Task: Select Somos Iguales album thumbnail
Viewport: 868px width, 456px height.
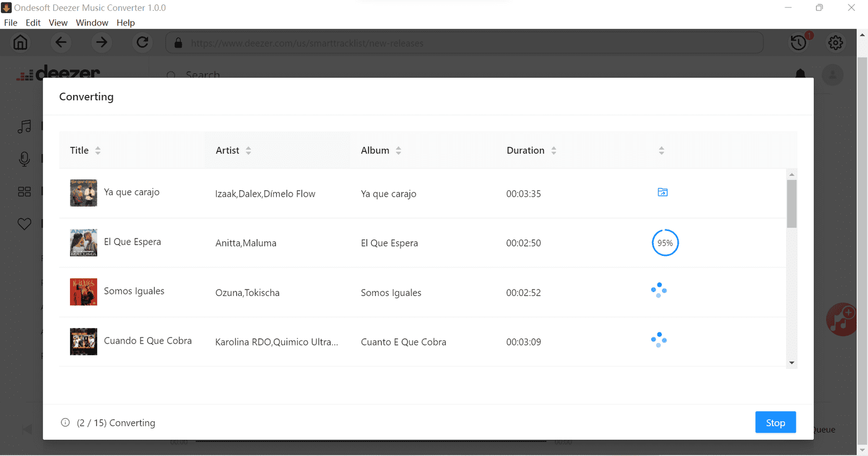Action: pyautogui.click(x=84, y=292)
